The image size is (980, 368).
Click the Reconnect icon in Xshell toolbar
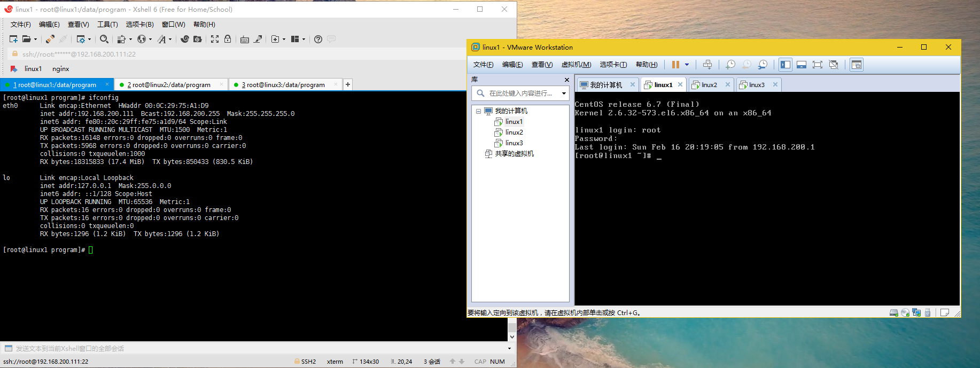click(50, 39)
